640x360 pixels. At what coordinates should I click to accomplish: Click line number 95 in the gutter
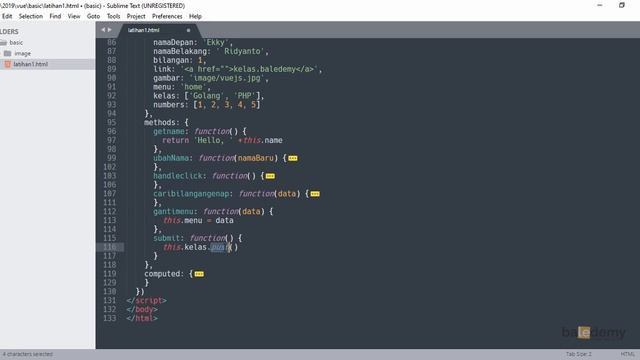111,122
